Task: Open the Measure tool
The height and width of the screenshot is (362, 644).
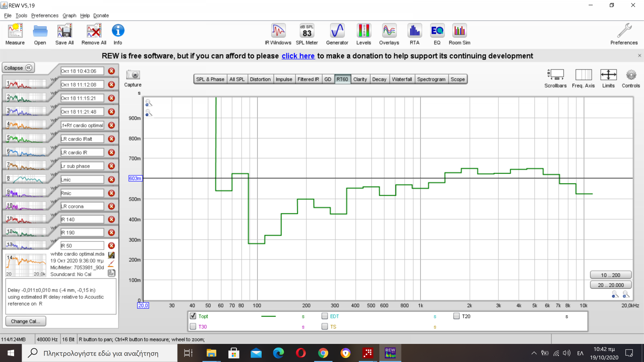Action: (x=15, y=34)
